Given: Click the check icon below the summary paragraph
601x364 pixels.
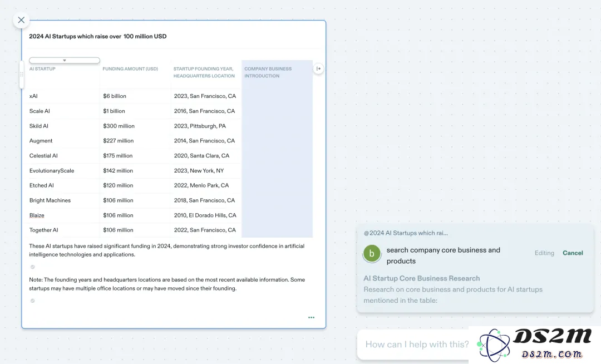Looking at the screenshot, I should pos(33,267).
